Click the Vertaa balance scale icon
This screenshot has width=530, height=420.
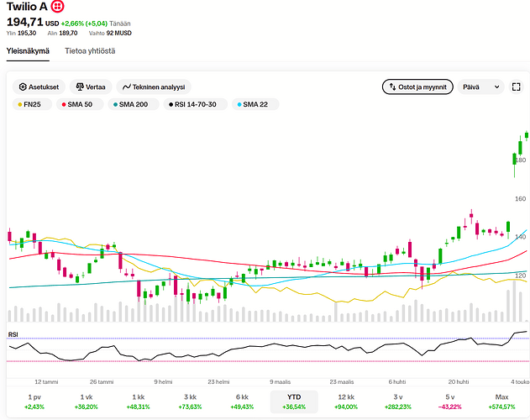click(x=80, y=87)
